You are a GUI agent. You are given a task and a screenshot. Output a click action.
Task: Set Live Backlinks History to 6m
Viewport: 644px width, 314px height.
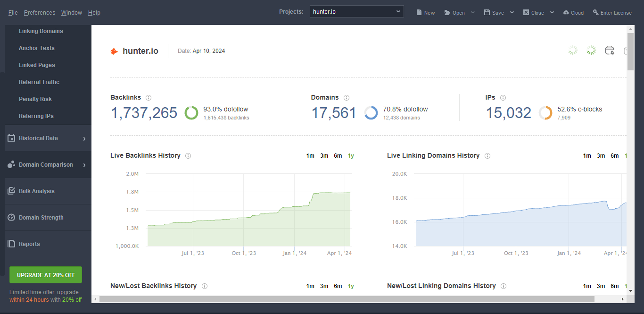[x=338, y=156]
